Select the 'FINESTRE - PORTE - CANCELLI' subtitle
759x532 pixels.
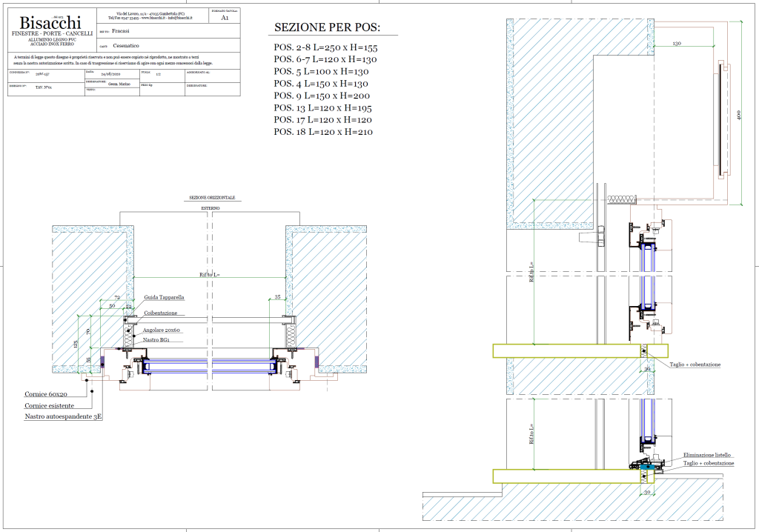click(53, 34)
